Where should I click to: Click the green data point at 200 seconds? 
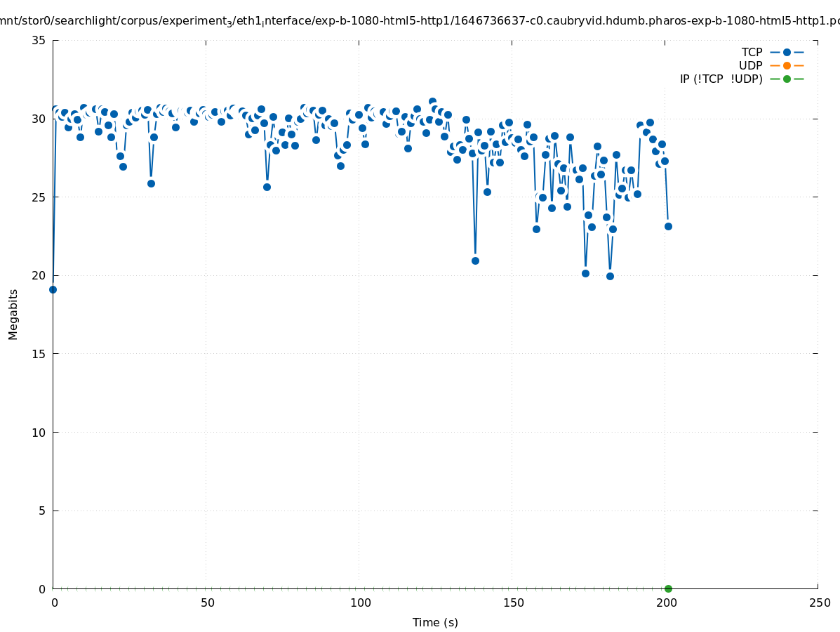coord(668,588)
